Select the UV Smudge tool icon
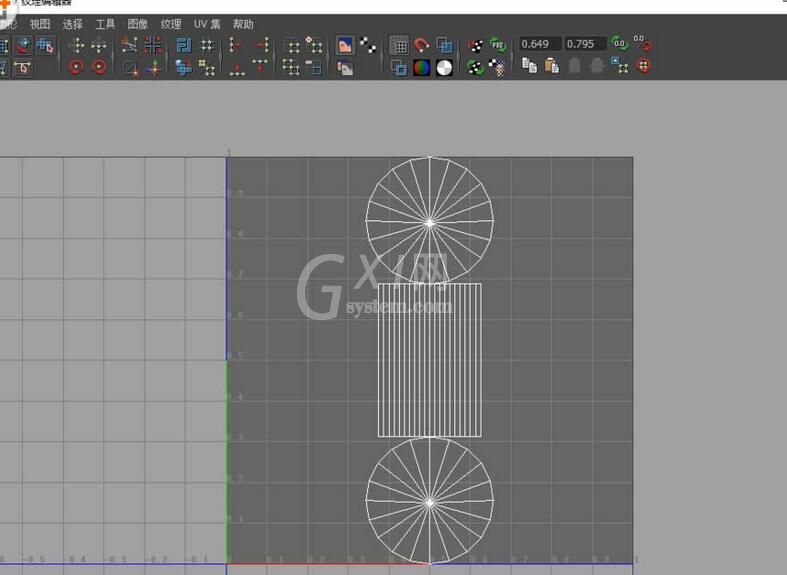 click(x=23, y=46)
